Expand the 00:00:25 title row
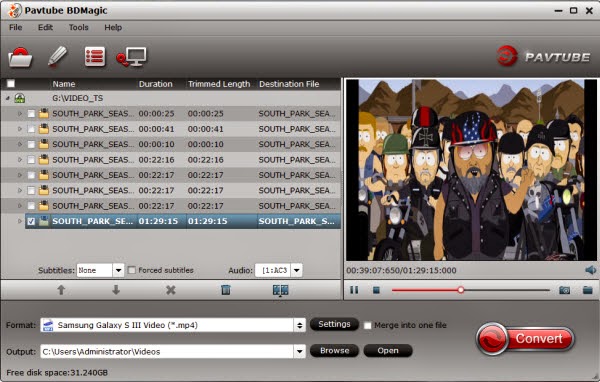 20,114
